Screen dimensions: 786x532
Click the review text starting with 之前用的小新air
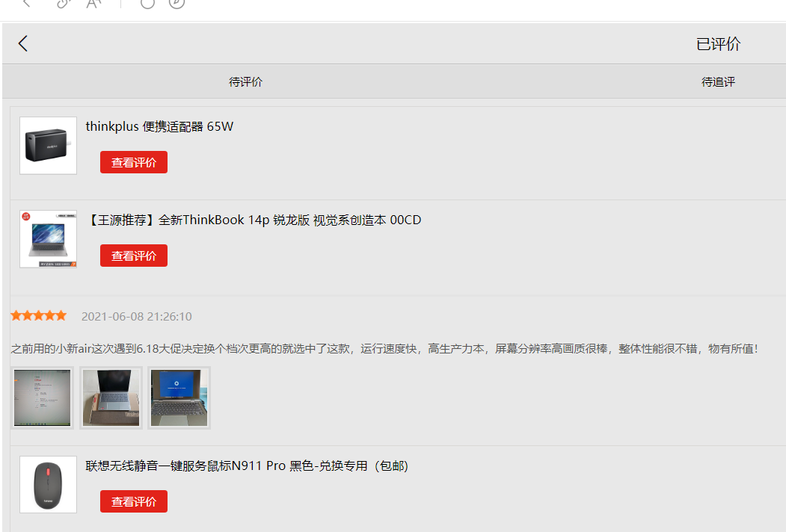pyautogui.click(x=384, y=349)
